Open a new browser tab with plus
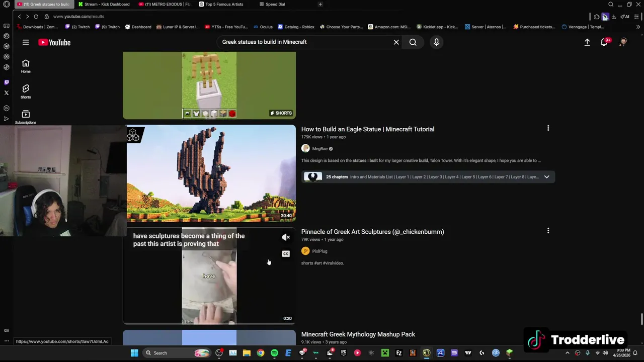This screenshot has height=362, width=644. (x=320, y=4)
